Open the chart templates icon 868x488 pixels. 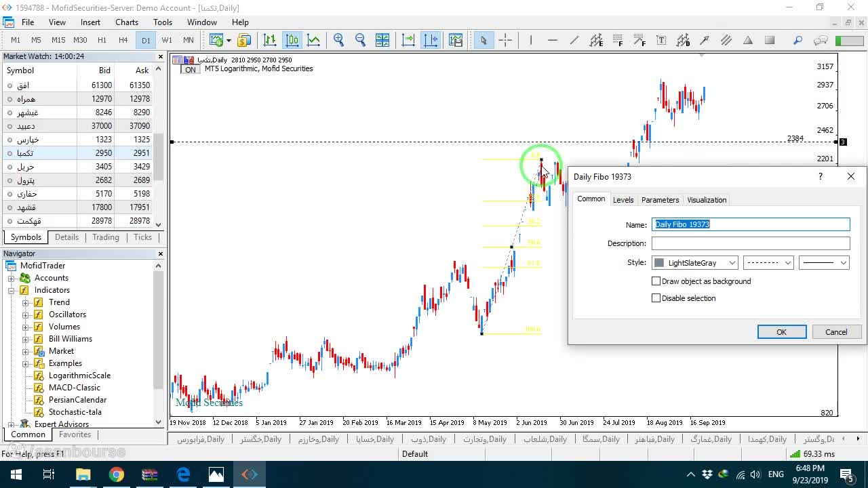coord(455,40)
